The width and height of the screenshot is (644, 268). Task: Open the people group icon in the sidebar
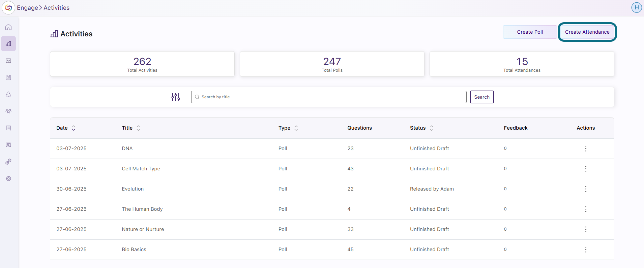tap(8, 111)
